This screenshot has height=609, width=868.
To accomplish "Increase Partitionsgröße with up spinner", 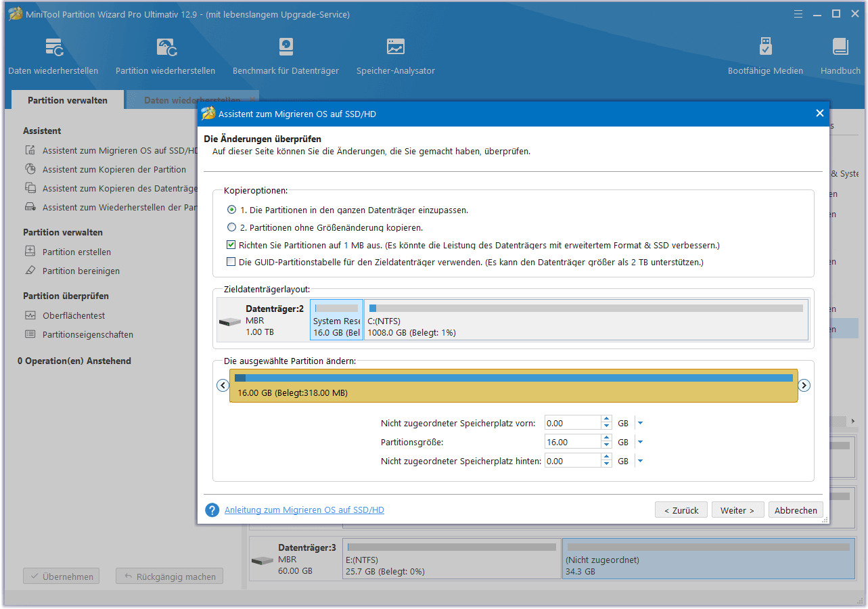I will (606, 438).
